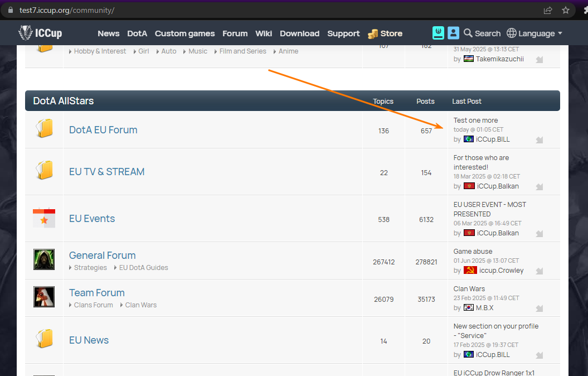
Task: Open 'New section on your profile' post
Action: tap(495, 331)
